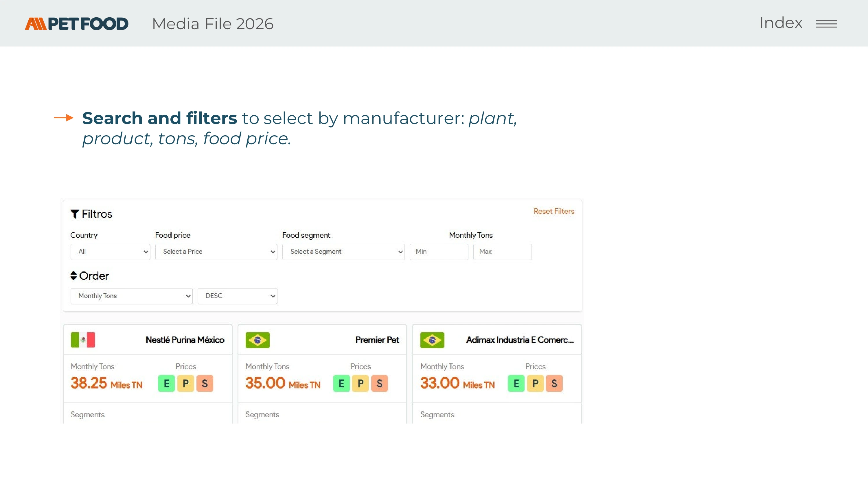This screenshot has height=488, width=868.
Task: Click the orange arrow beside heading
Action: 64,118
